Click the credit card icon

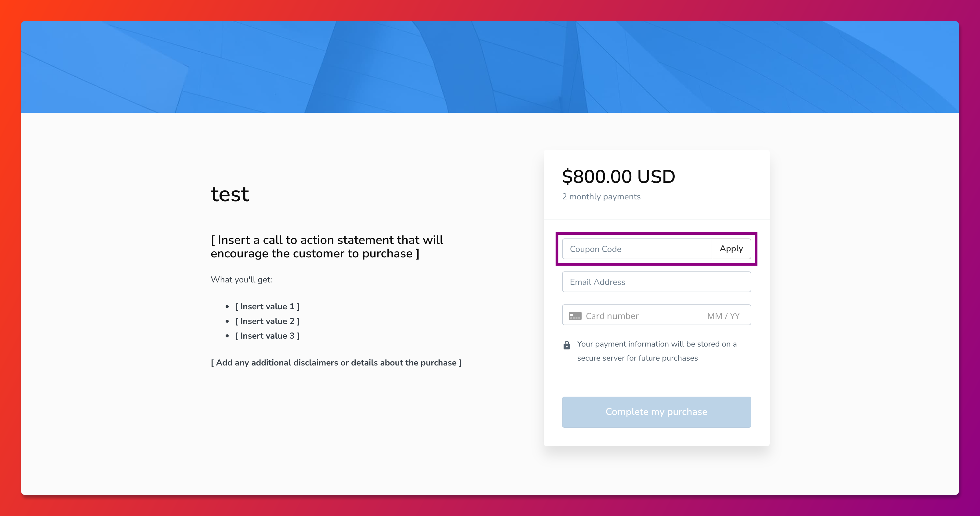click(x=575, y=316)
